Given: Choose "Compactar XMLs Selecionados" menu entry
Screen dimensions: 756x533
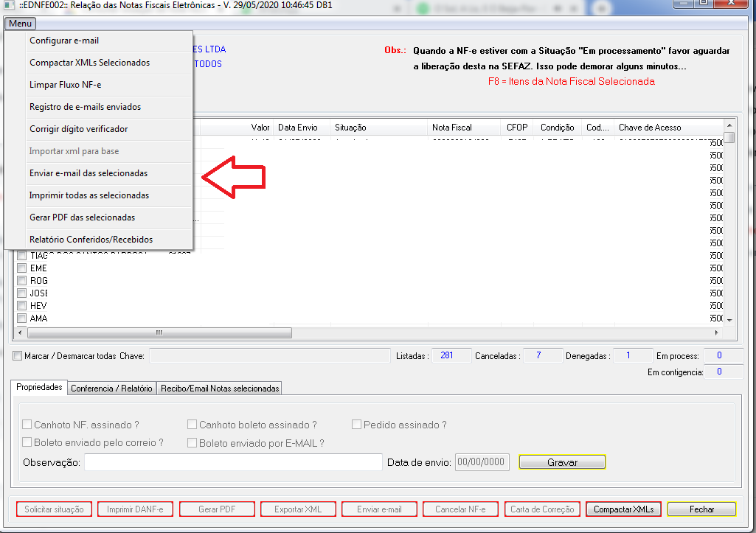Looking at the screenshot, I should (89, 63).
